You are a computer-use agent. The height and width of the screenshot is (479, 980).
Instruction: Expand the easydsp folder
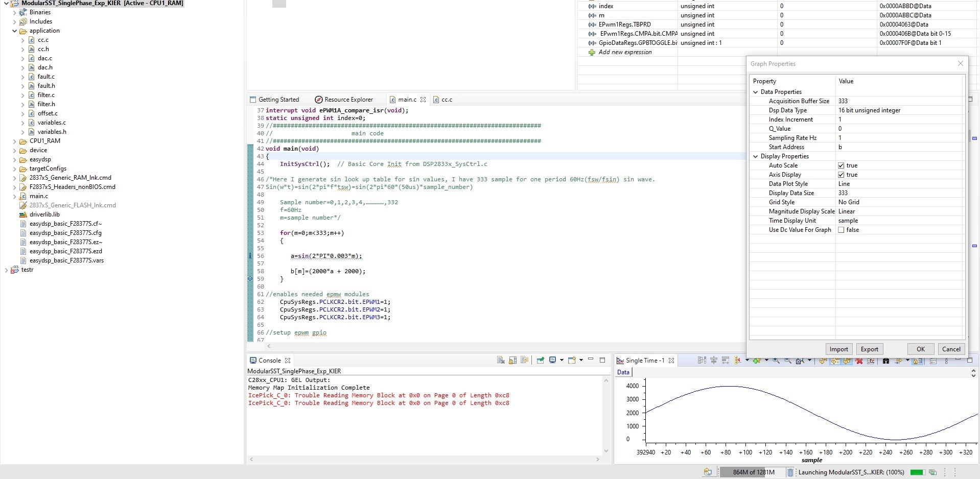click(x=14, y=159)
